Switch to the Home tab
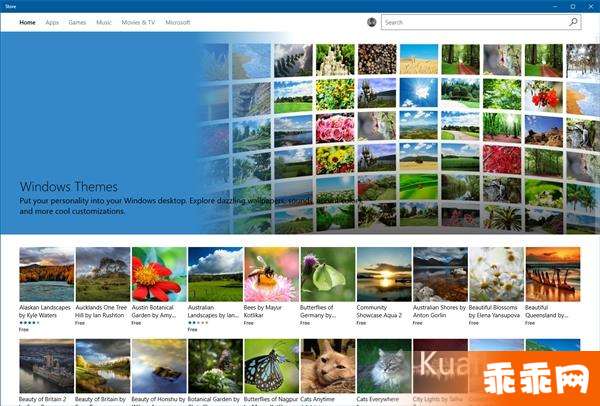Viewport: 600px width, 406px height. click(x=27, y=23)
